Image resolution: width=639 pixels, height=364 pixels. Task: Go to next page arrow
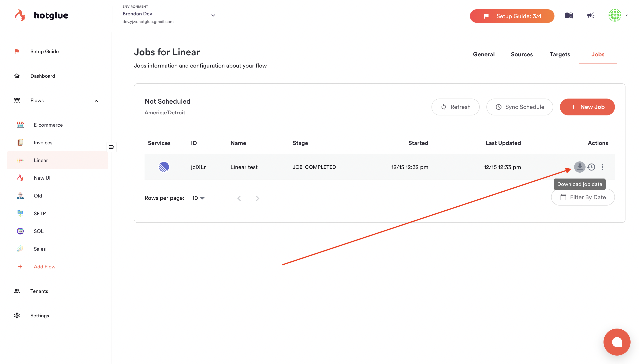tap(257, 198)
